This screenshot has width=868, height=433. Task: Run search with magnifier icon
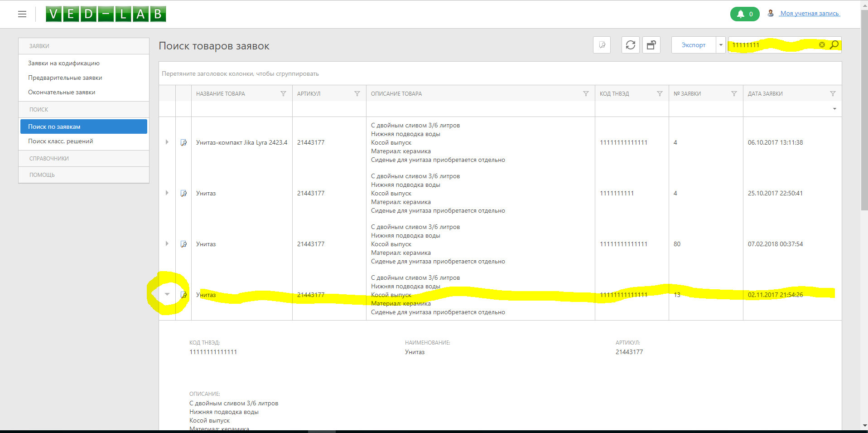pos(834,44)
